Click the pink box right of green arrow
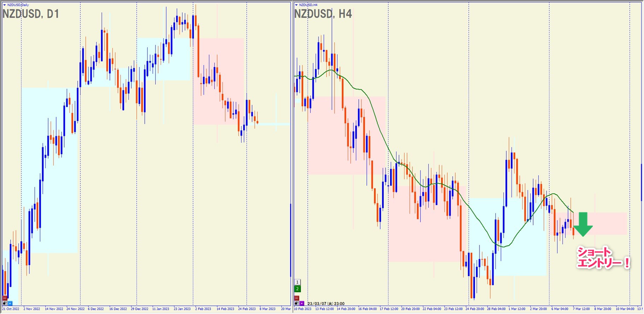 coord(609,223)
